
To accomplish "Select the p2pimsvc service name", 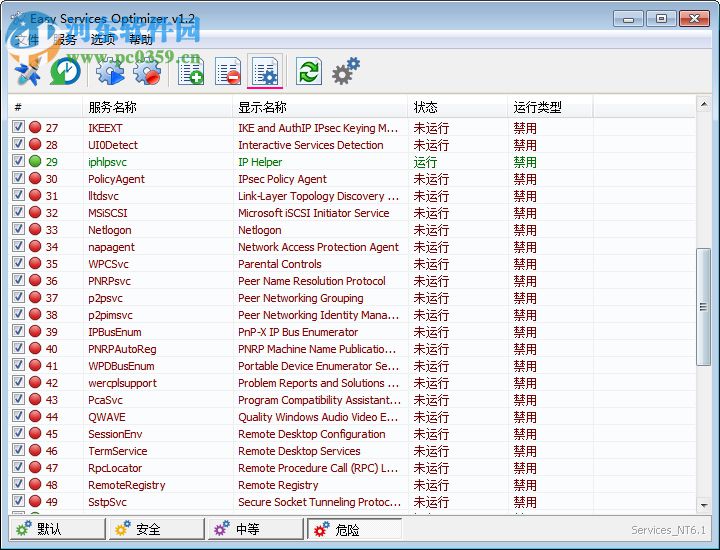I will [110, 315].
